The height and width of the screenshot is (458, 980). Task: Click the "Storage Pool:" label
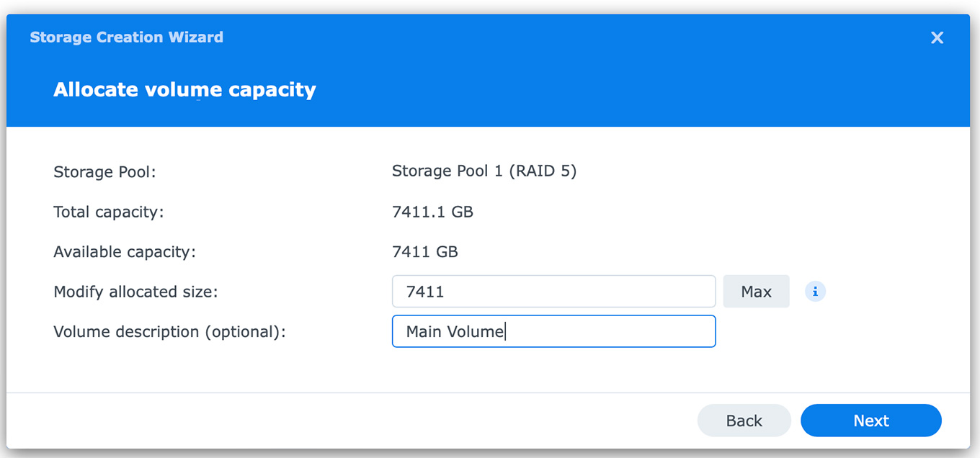click(104, 172)
